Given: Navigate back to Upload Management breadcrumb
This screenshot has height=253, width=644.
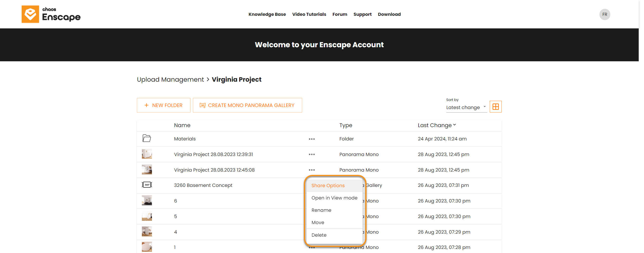Looking at the screenshot, I should click(170, 80).
